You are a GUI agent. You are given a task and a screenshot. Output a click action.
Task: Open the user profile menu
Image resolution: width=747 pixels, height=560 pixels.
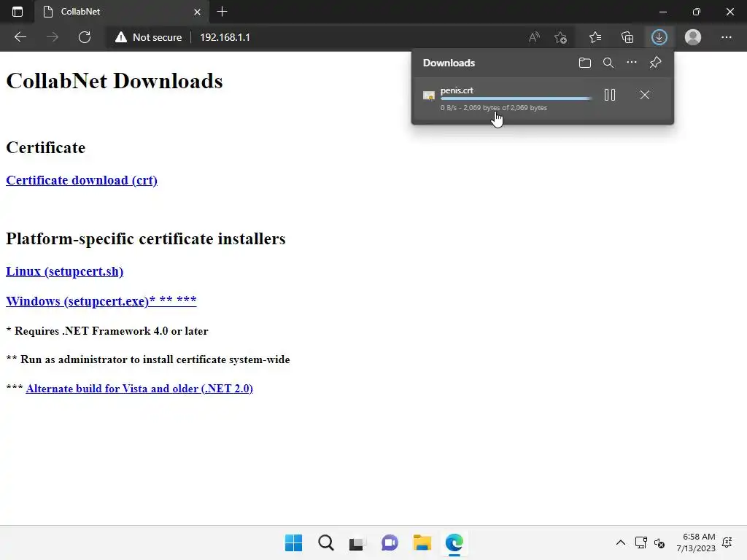[693, 37]
